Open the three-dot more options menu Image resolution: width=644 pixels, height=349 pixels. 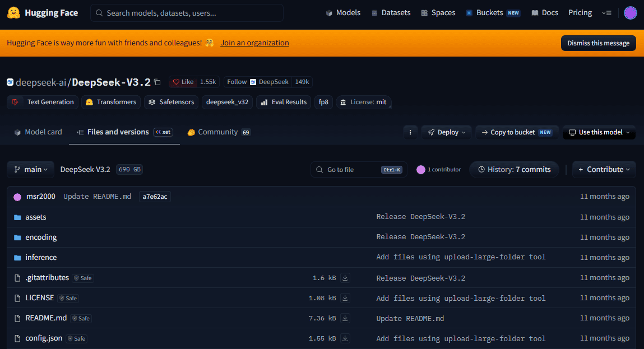click(410, 132)
